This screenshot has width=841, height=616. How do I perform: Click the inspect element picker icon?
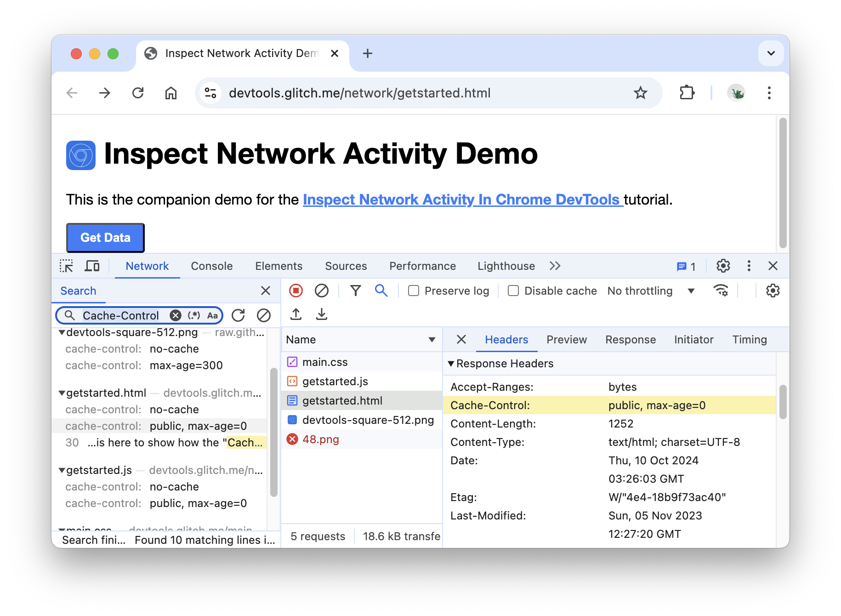66,266
